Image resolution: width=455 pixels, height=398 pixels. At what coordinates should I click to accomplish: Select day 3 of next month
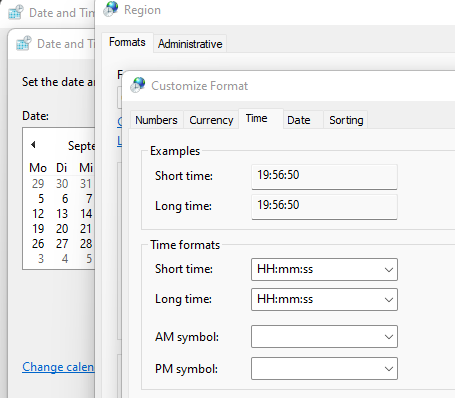tap(41, 259)
